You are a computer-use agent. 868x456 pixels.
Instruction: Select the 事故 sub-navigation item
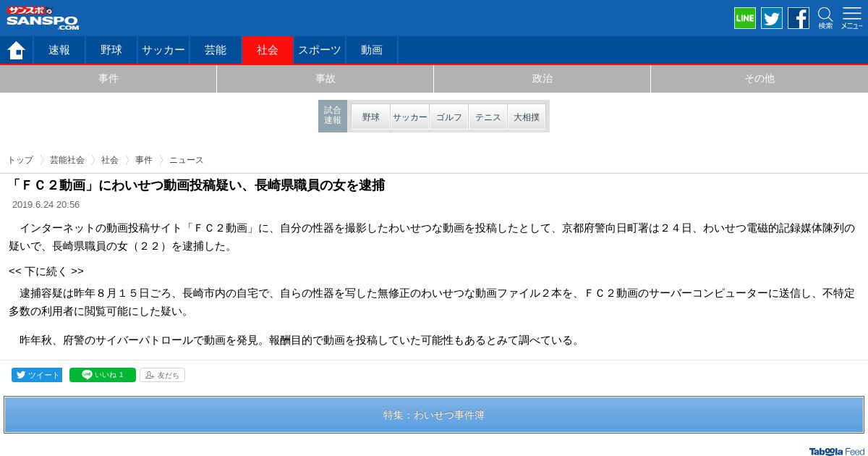pos(325,79)
